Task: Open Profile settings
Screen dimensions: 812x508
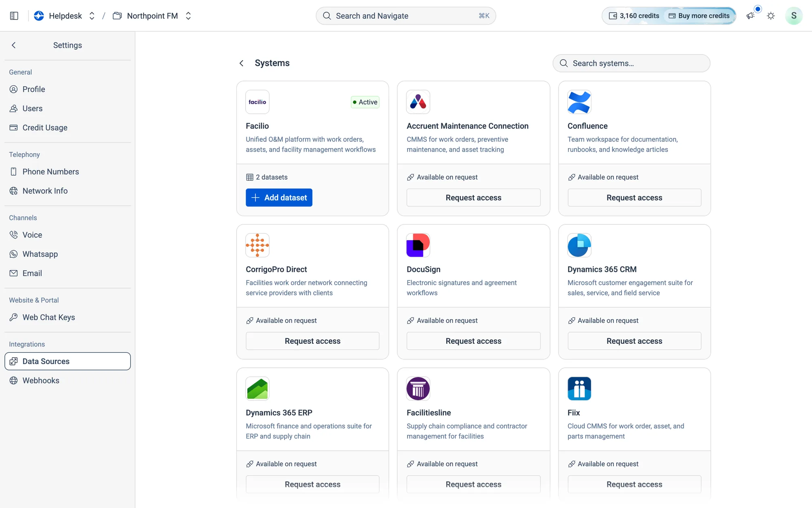Action: (x=67, y=89)
